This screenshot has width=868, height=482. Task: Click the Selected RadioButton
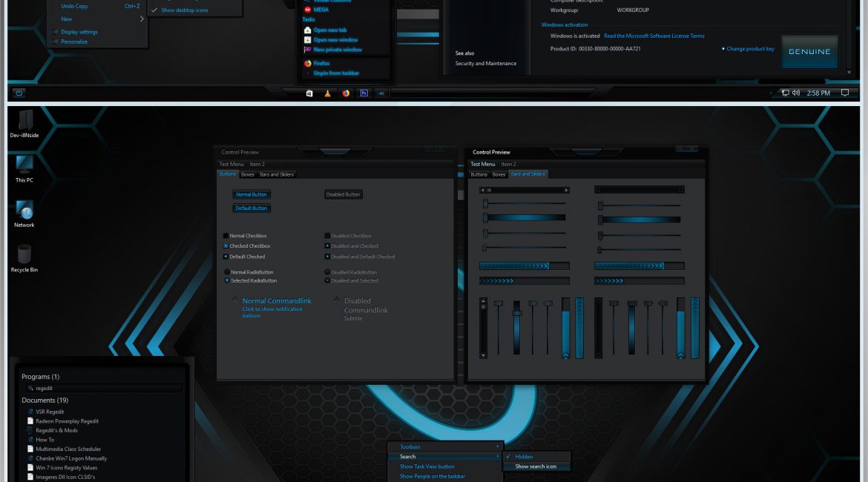click(x=227, y=280)
